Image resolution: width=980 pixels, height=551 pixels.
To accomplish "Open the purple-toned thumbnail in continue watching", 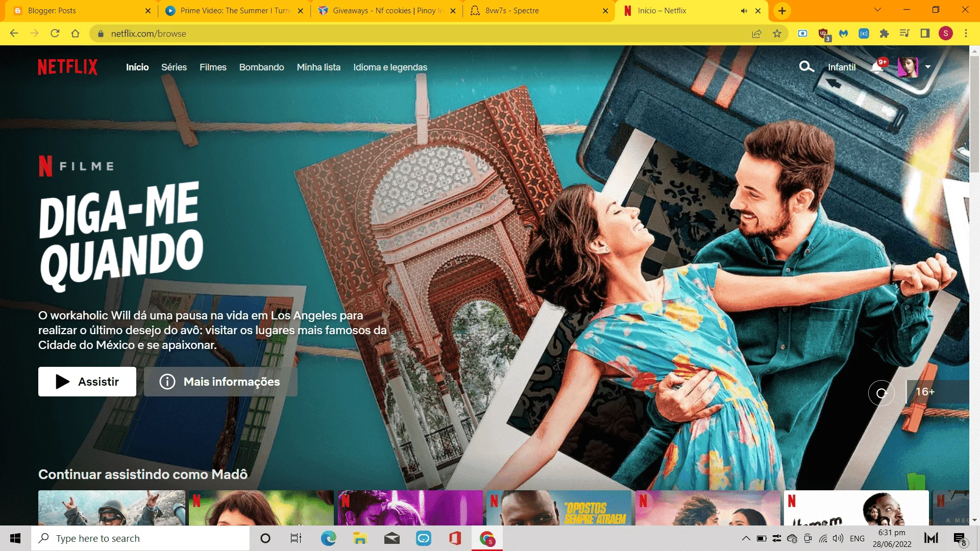I will (410, 508).
